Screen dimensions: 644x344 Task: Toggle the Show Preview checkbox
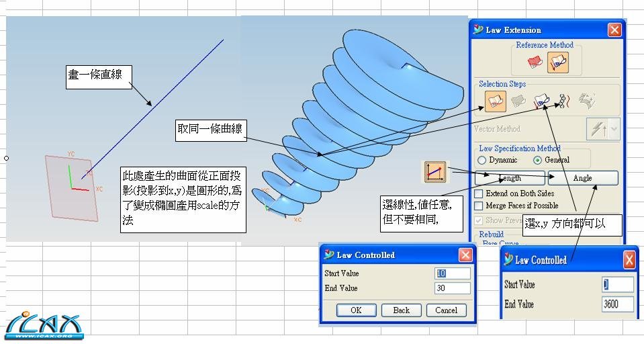[x=479, y=220]
